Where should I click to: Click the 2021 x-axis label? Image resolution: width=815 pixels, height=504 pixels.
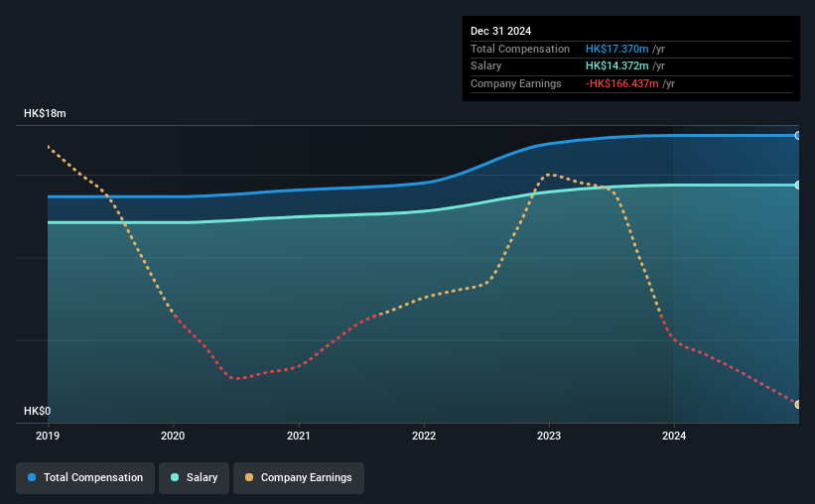299,436
